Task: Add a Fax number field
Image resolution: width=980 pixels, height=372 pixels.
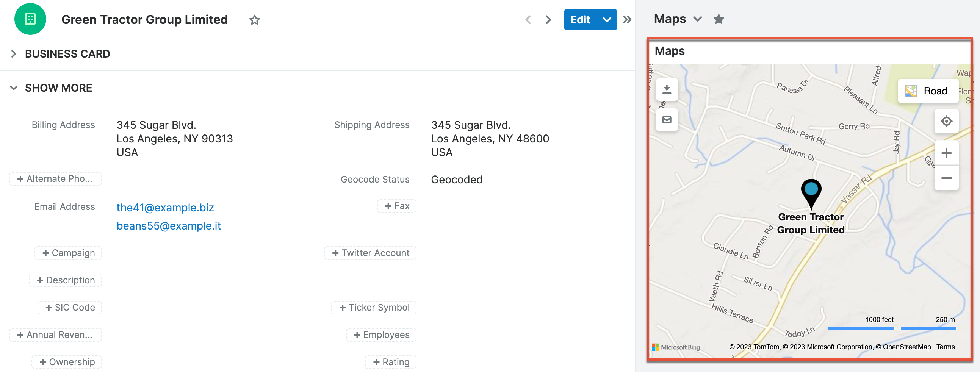Action: pyautogui.click(x=397, y=206)
